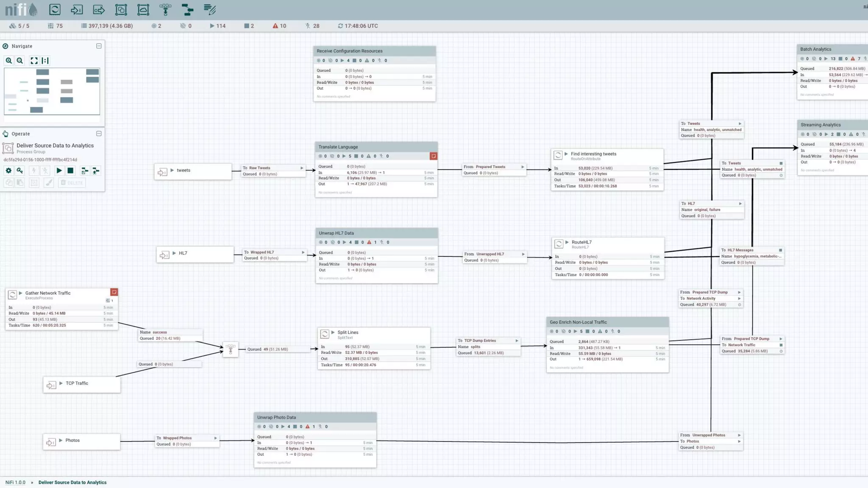Open the NiFi 1.0.0 breadcrumb link
The height and width of the screenshot is (488, 868).
(x=15, y=482)
